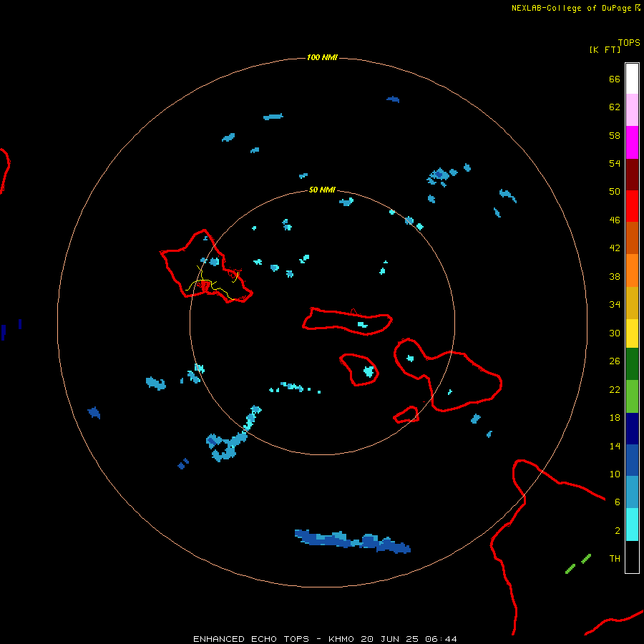Click the 50 NMI range ring label
Screen dimensions: 644x644
[322, 190]
